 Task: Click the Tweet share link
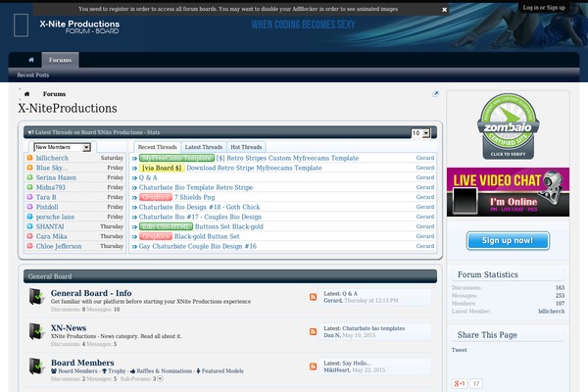tap(460, 350)
